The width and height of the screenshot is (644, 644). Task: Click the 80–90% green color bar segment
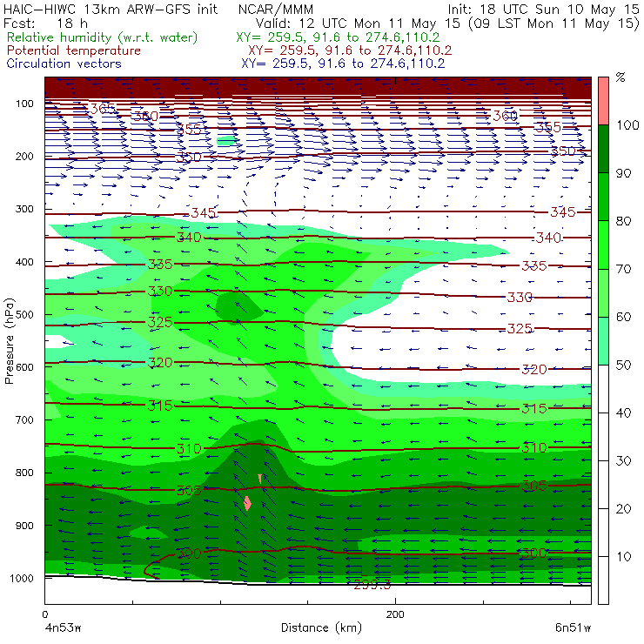(x=603, y=197)
